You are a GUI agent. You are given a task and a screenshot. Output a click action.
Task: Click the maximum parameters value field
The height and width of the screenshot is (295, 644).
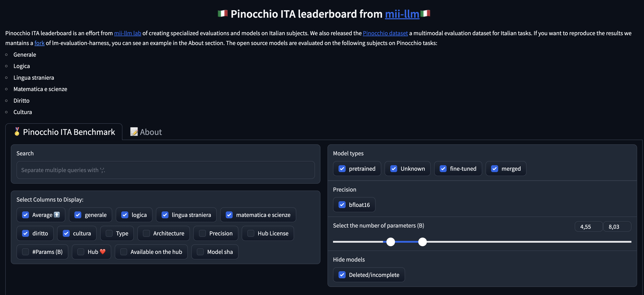click(616, 227)
